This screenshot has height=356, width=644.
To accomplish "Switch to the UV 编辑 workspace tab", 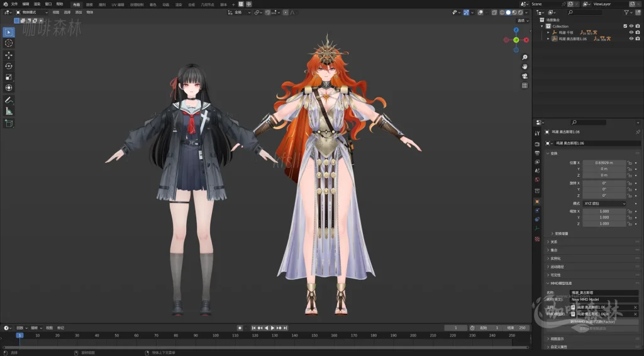I will click(118, 4).
